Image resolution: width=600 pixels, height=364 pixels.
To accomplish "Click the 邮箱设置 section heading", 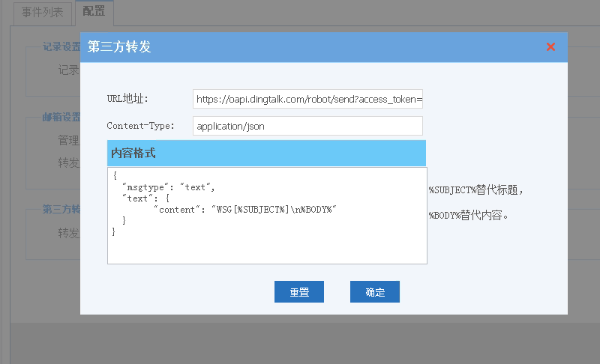I will click(x=61, y=118).
